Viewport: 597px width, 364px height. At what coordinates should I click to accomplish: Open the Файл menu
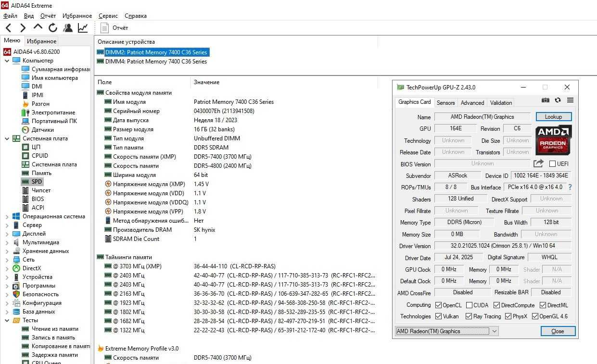[10, 16]
